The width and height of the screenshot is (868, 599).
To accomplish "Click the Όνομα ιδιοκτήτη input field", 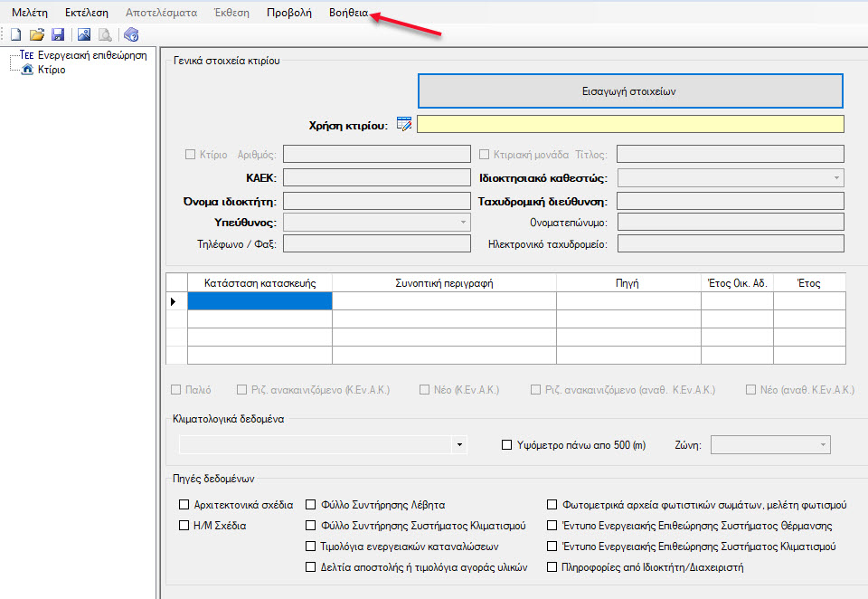I will tap(377, 201).
